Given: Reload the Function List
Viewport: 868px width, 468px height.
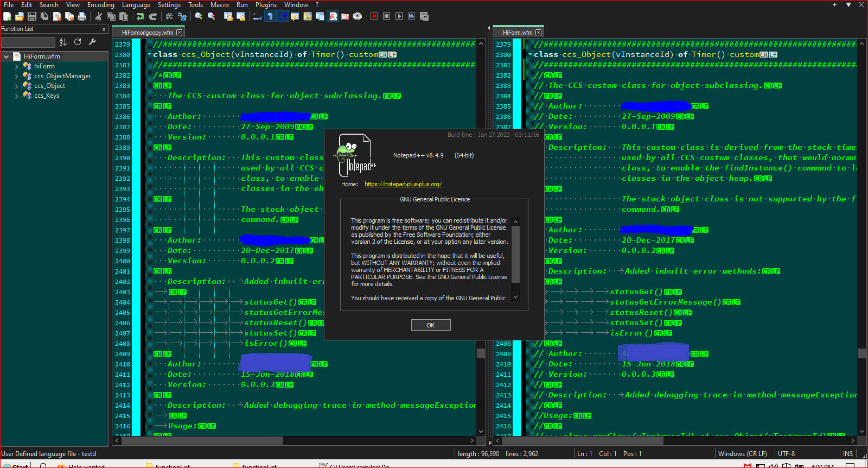Looking at the screenshot, I should (78, 42).
